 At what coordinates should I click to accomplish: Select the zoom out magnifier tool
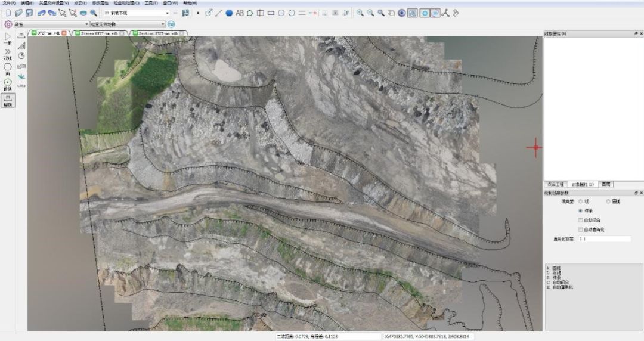pyautogui.click(x=370, y=13)
